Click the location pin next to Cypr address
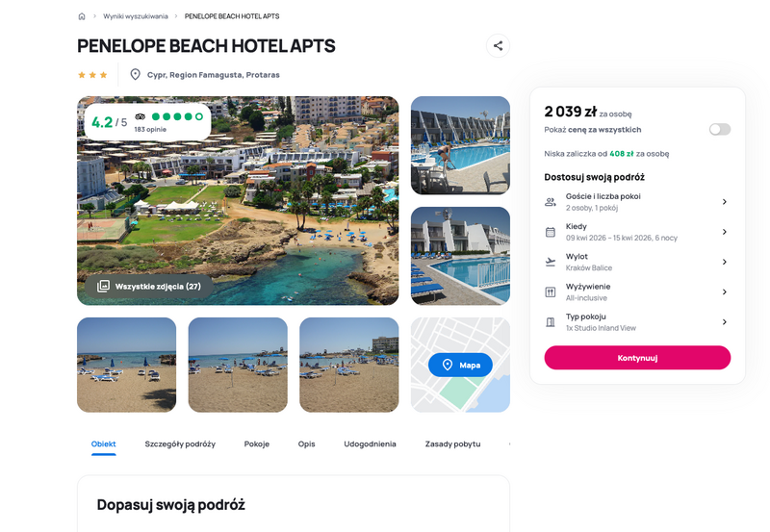 pos(135,75)
